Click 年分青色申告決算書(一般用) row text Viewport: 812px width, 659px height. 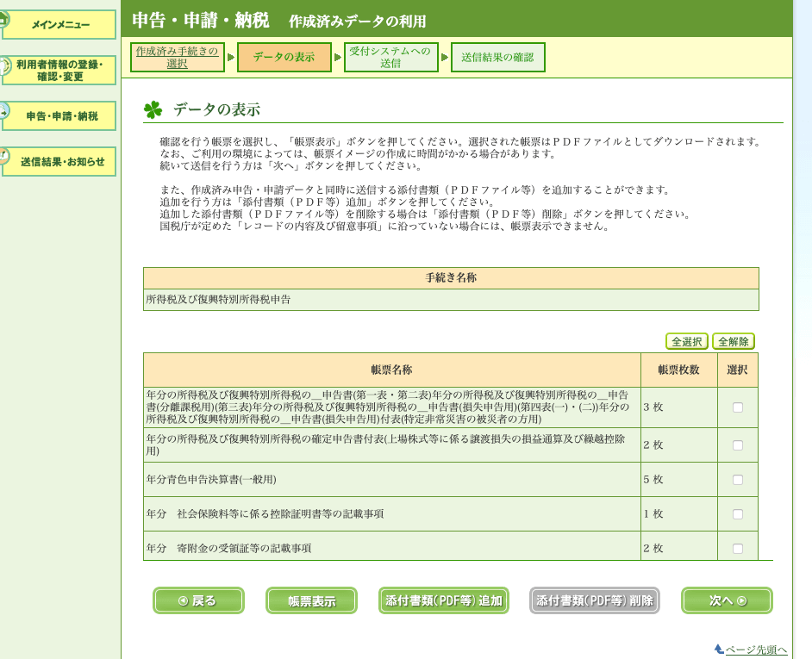[211, 479]
